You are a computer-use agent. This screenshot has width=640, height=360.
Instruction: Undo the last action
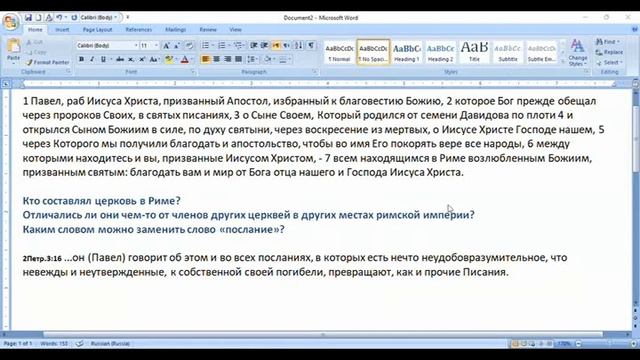[59, 18]
